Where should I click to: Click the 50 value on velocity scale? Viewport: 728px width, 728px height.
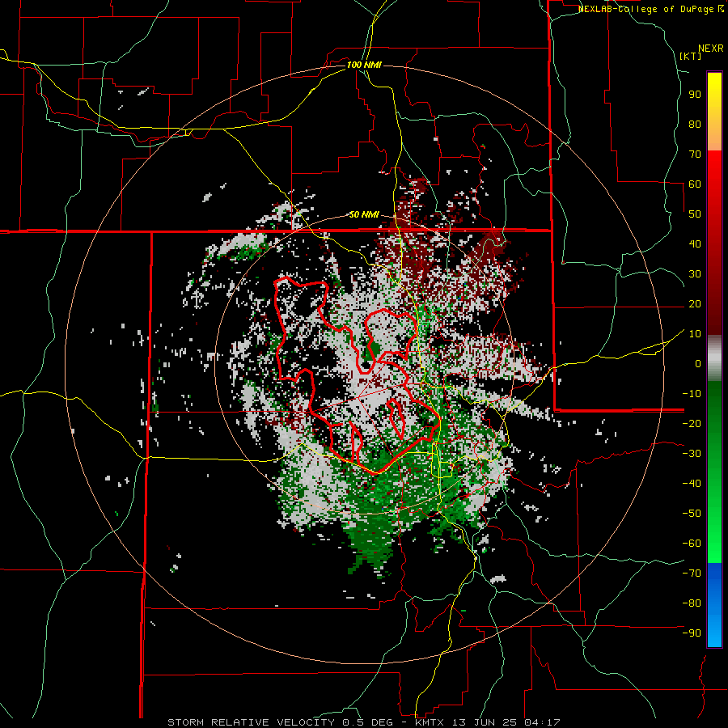(695, 214)
